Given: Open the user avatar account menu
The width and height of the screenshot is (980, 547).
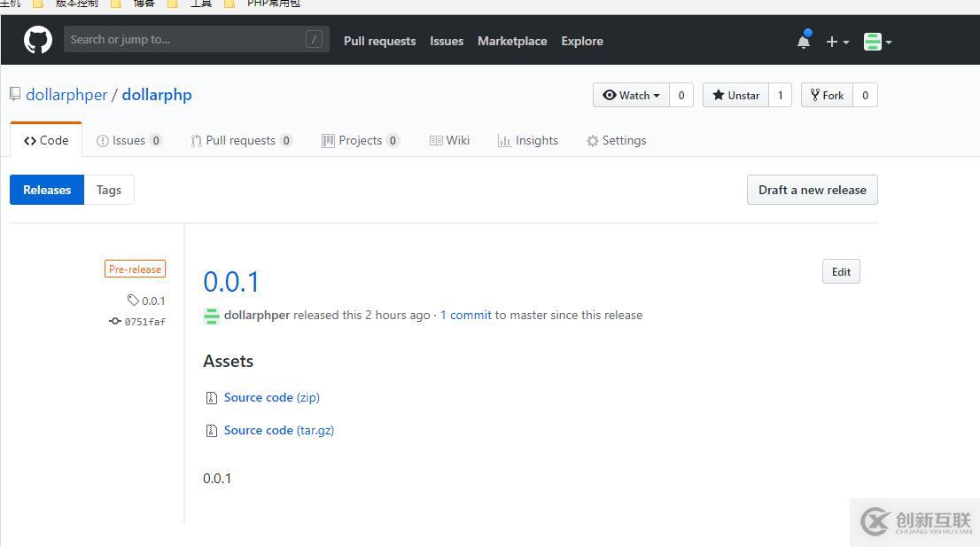Looking at the screenshot, I should pos(877,42).
